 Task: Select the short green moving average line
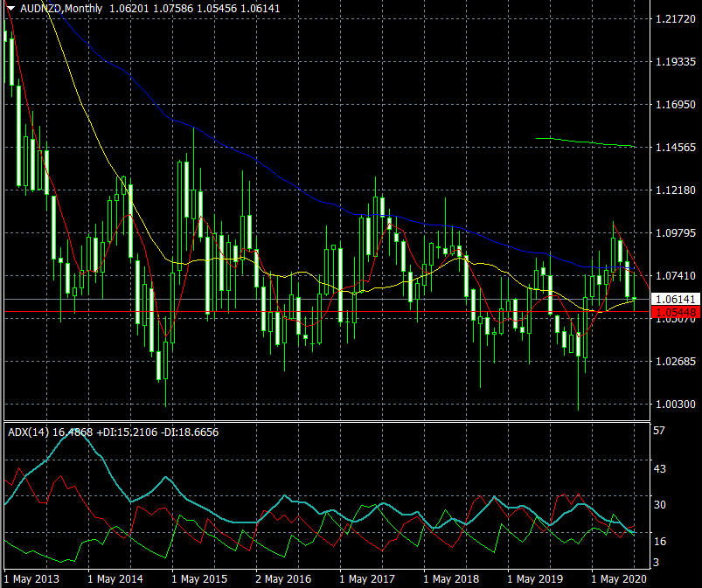585,142
